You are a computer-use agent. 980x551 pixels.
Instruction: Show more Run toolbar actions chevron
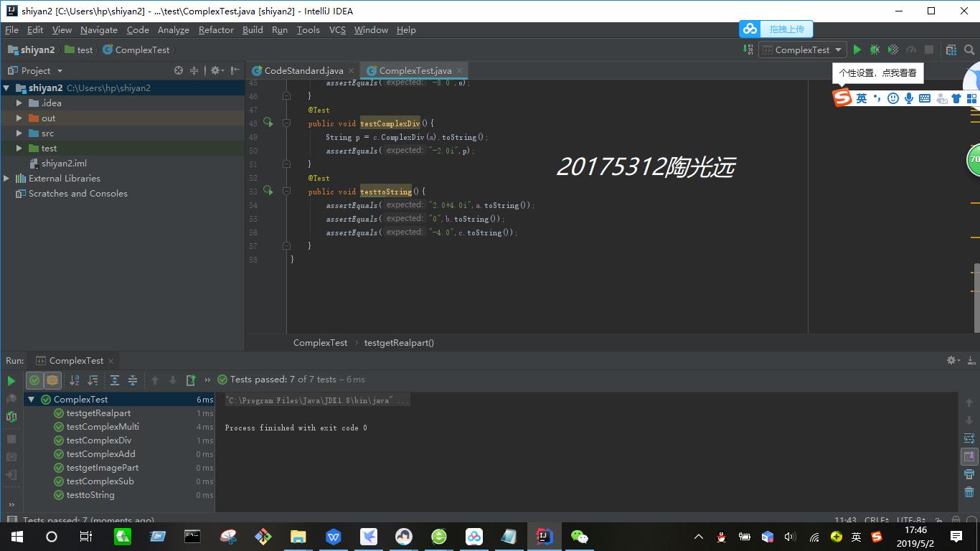point(207,380)
